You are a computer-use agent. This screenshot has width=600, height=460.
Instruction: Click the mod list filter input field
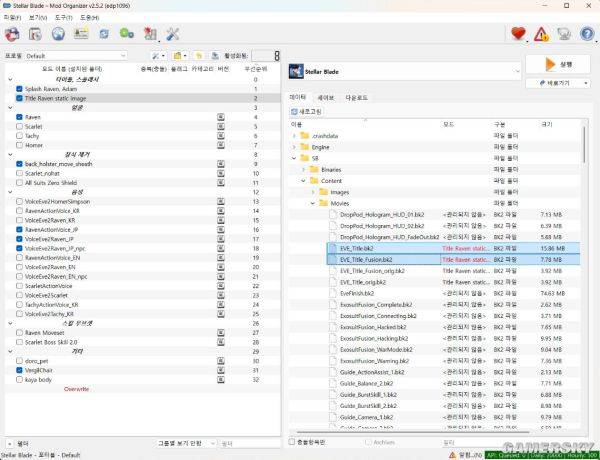click(249, 444)
